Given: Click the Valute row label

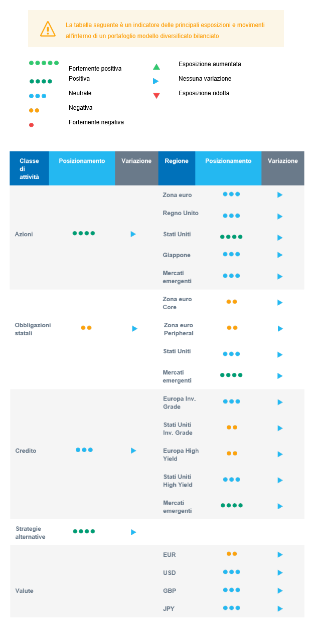Looking at the screenshot, I should 24,591.
